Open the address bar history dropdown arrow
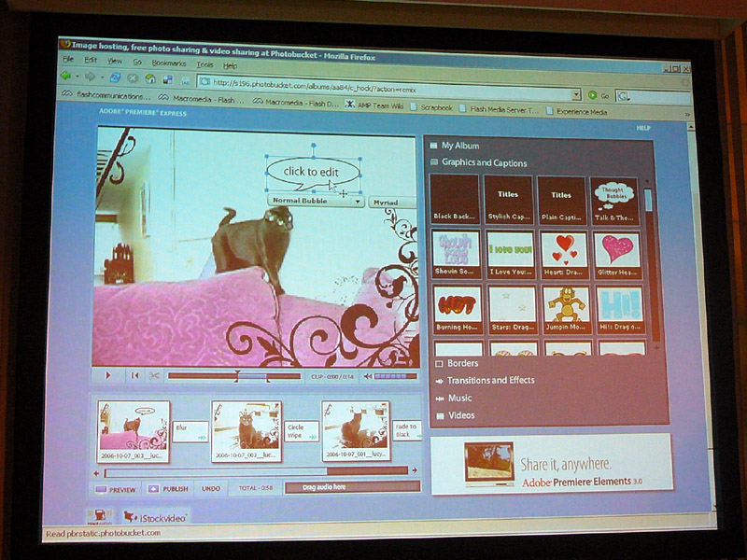This screenshot has width=747, height=560. 576,94
